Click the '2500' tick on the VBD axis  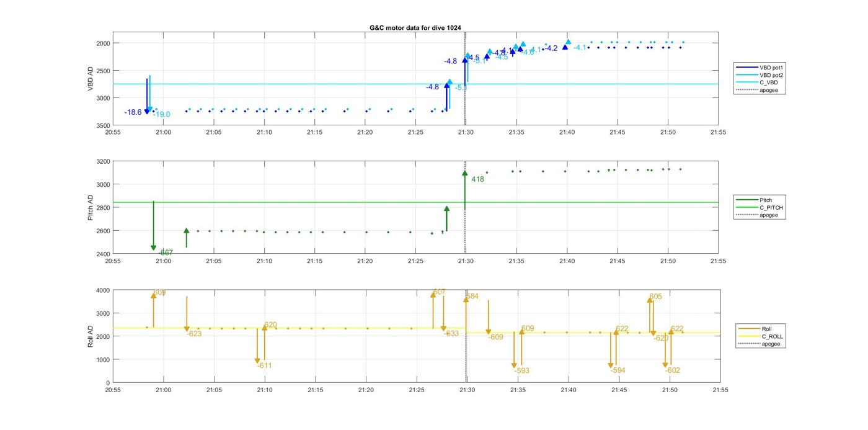click(103, 71)
